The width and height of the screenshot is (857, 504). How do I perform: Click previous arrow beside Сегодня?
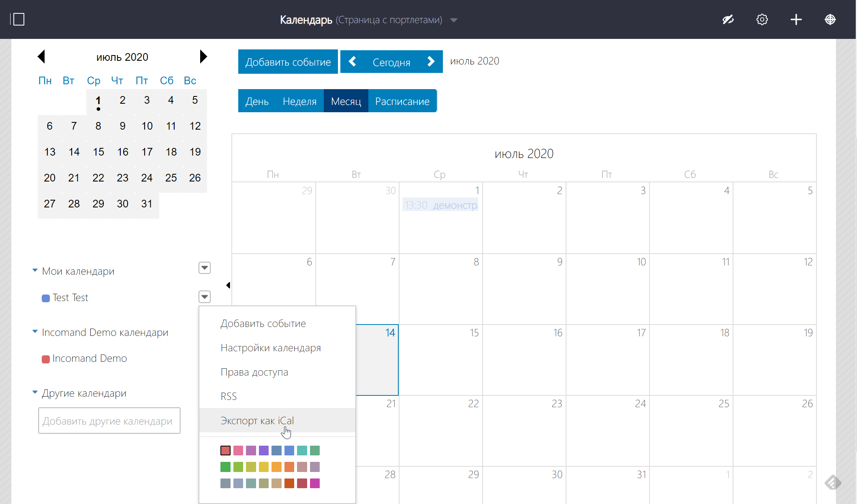[353, 62]
